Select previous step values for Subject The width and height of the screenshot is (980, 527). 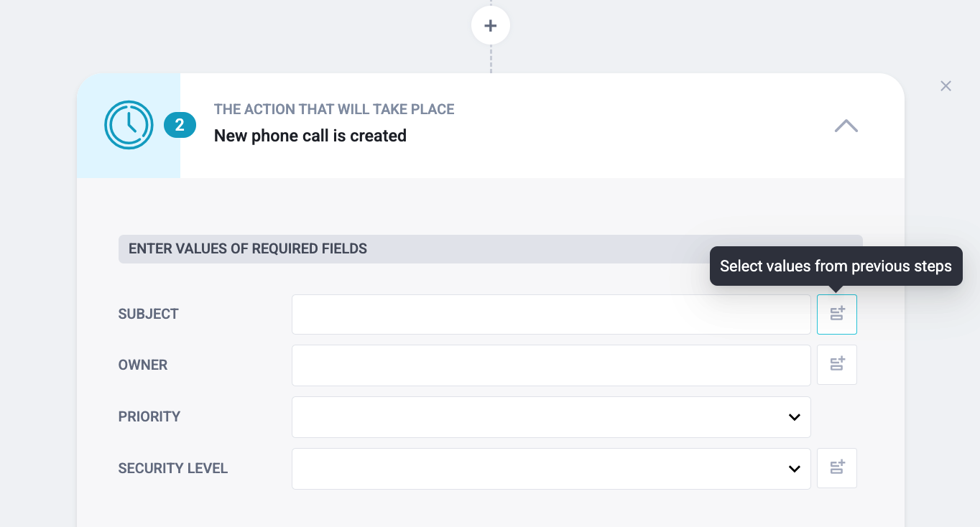[837, 314]
